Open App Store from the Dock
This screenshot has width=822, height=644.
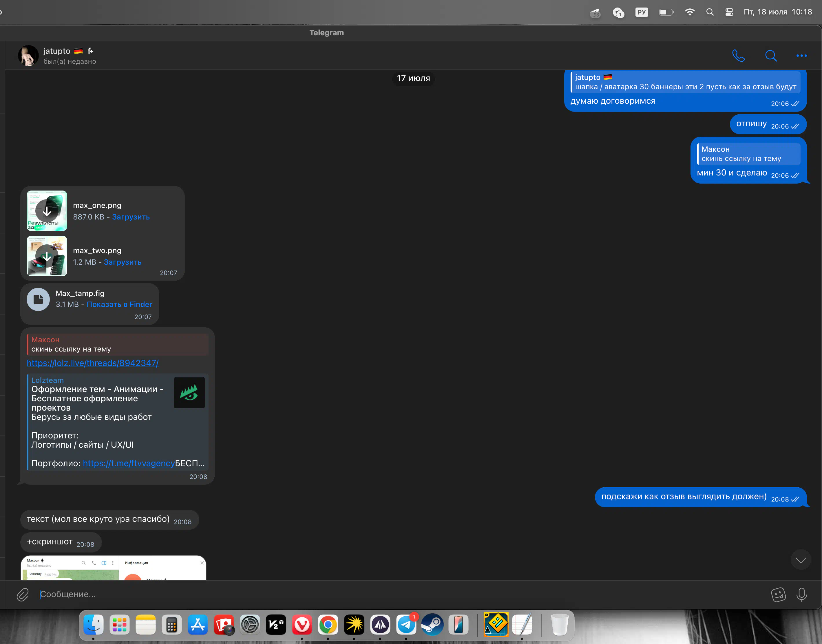click(x=197, y=625)
